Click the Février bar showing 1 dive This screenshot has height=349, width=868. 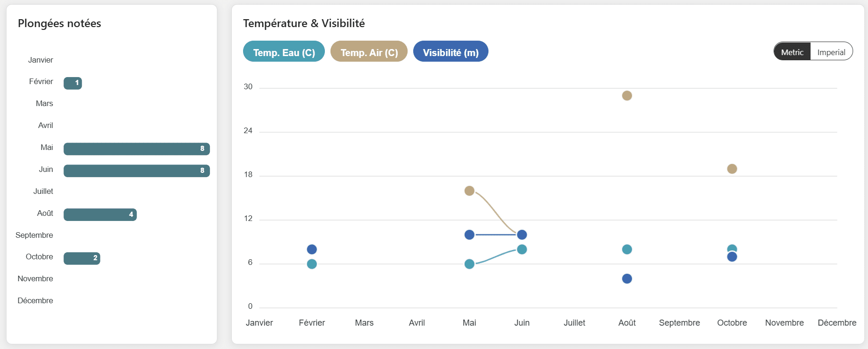73,83
